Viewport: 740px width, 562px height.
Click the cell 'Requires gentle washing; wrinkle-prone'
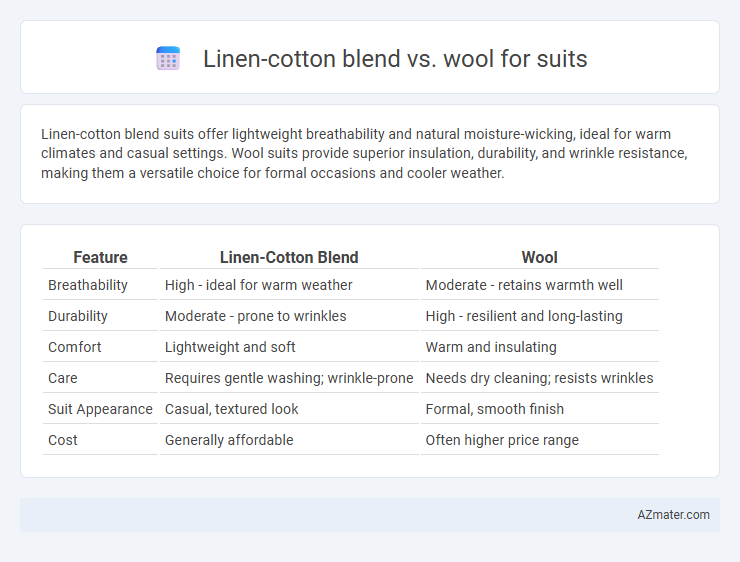tap(289, 378)
